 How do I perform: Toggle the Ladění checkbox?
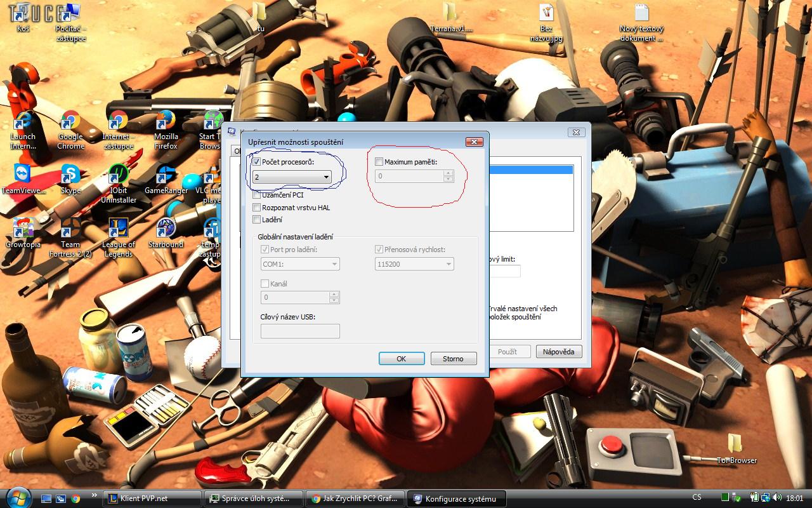click(x=256, y=220)
